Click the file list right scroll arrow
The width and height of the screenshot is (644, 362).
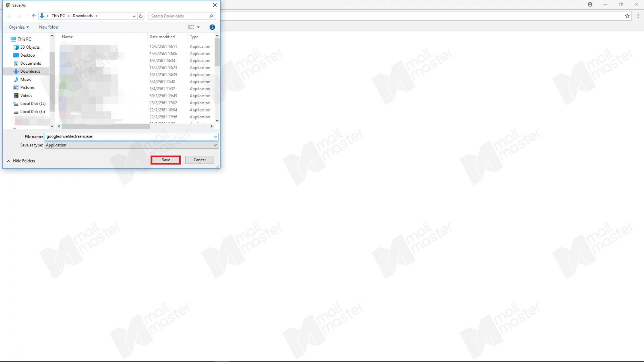click(211, 126)
